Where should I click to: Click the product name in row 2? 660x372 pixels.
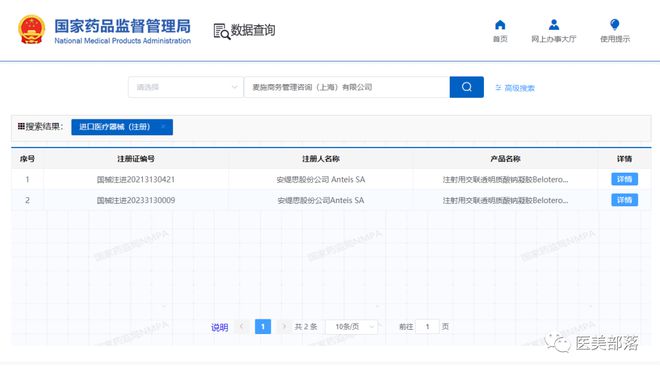point(505,201)
